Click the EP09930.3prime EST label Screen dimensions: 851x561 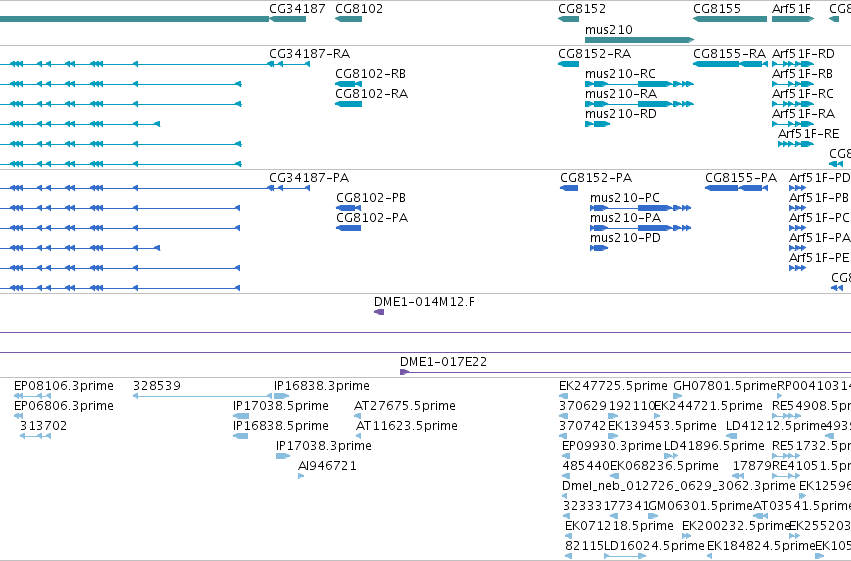coord(612,446)
